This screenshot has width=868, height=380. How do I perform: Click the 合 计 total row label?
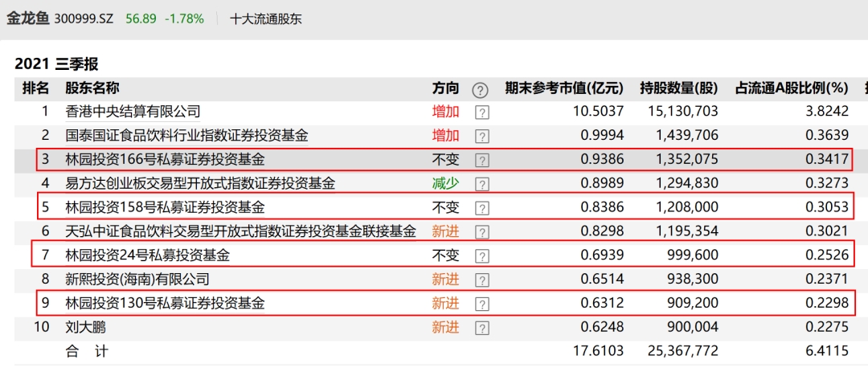pyautogui.click(x=87, y=351)
